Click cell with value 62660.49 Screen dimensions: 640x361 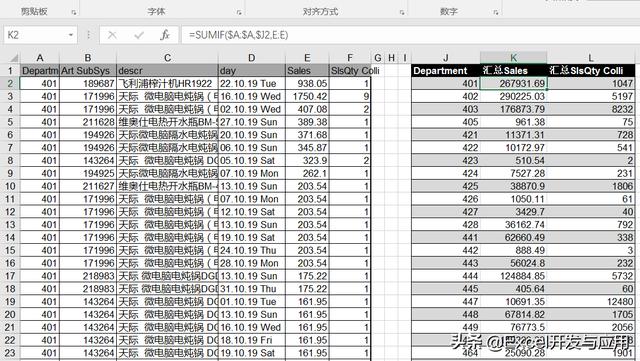[513, 237]
